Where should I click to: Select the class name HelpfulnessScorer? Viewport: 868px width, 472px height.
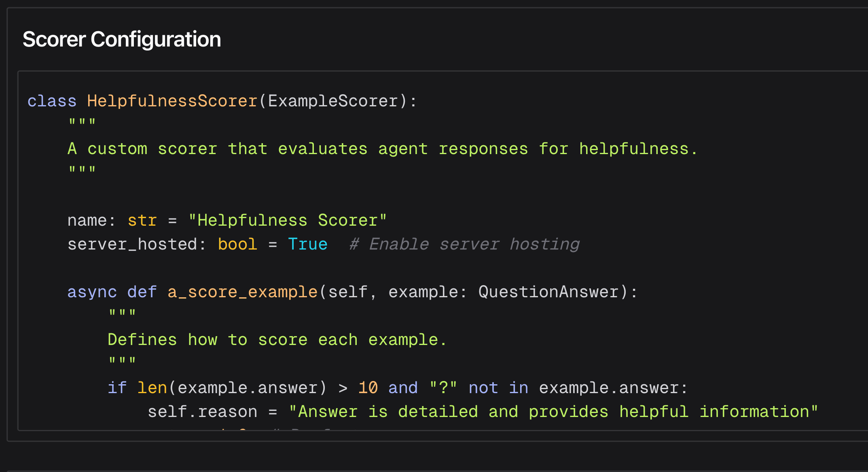click(171, 100)
